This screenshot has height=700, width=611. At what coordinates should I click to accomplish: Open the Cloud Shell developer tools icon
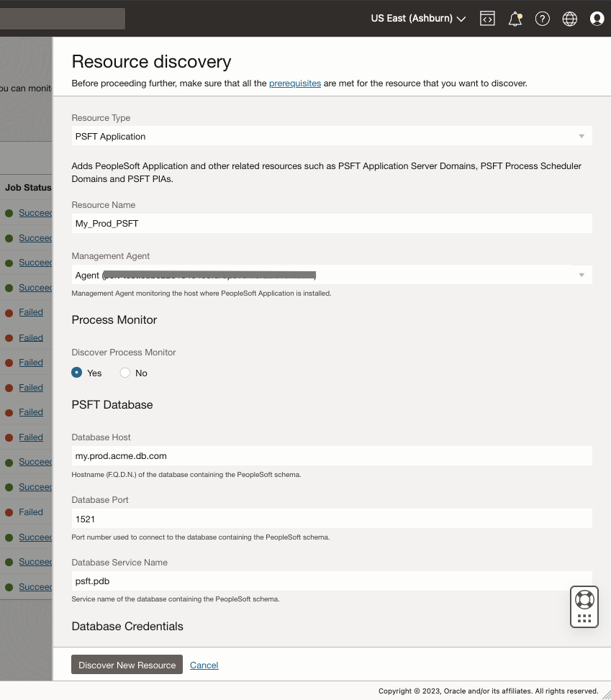tap(488, 19)
